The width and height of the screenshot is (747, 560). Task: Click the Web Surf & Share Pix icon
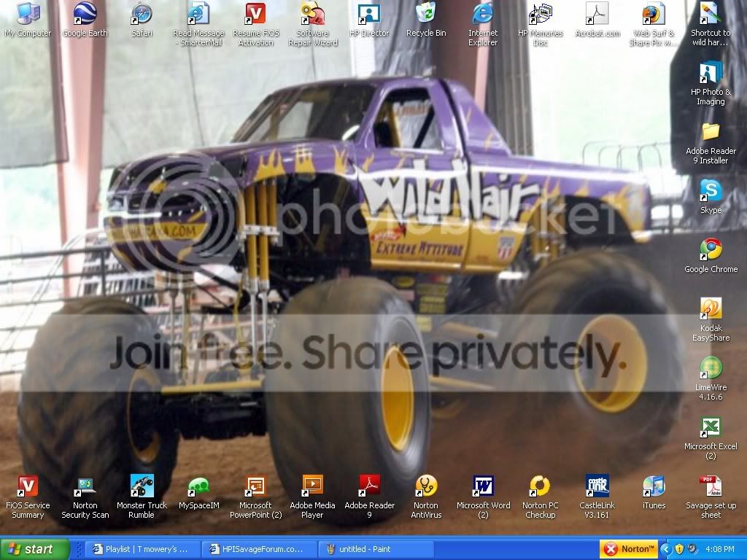pyautogui.click(x=654, y=25)
